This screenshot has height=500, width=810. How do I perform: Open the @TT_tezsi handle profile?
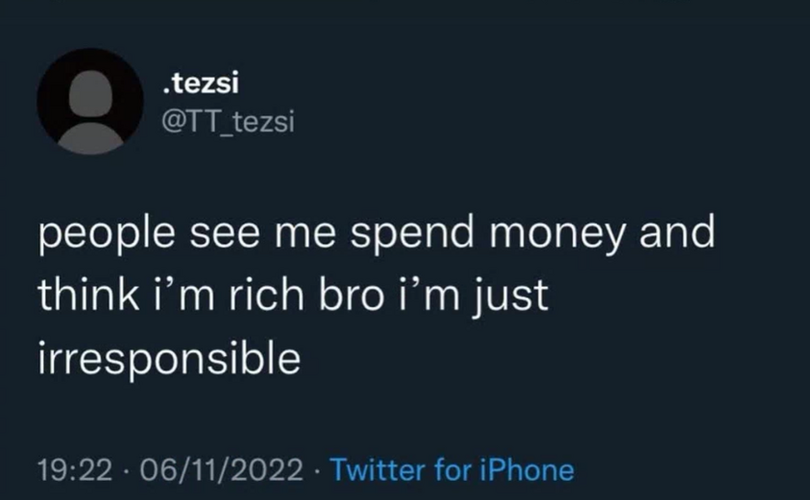(x=228, y=121)
